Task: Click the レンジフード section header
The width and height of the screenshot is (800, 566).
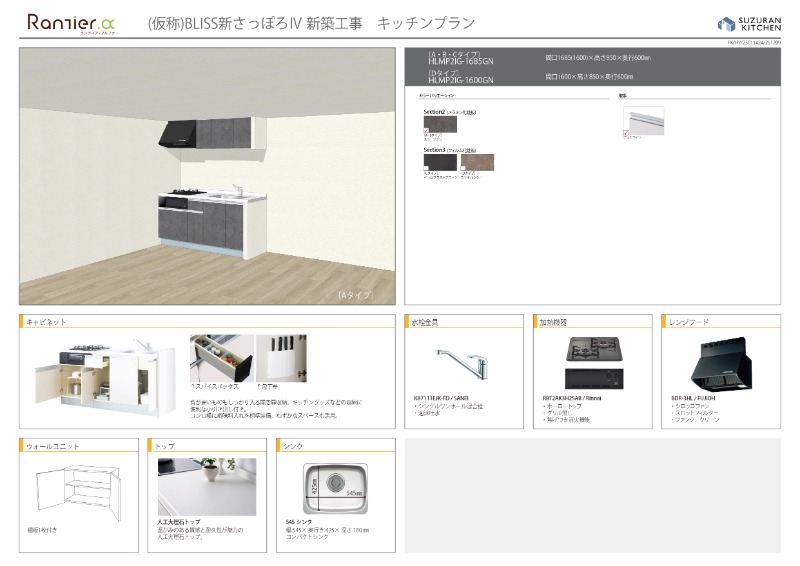Action: [x=691, y=323]
